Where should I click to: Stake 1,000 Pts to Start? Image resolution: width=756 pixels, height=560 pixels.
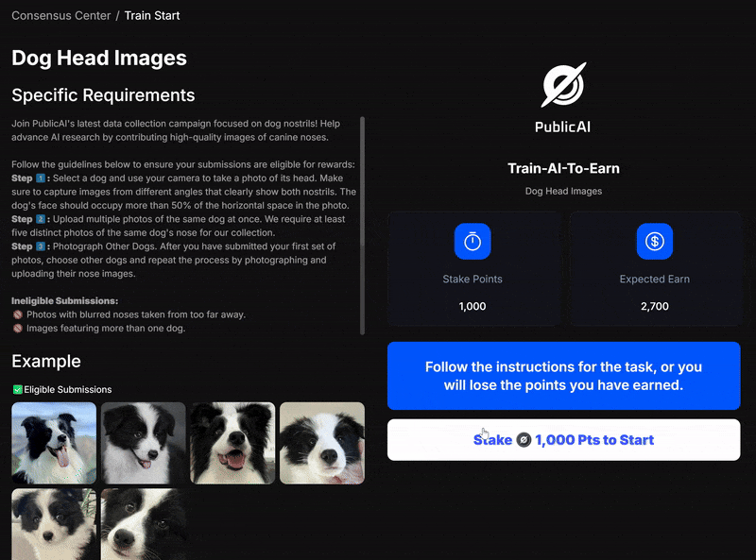pyautogui.click(x=563, y=439)
